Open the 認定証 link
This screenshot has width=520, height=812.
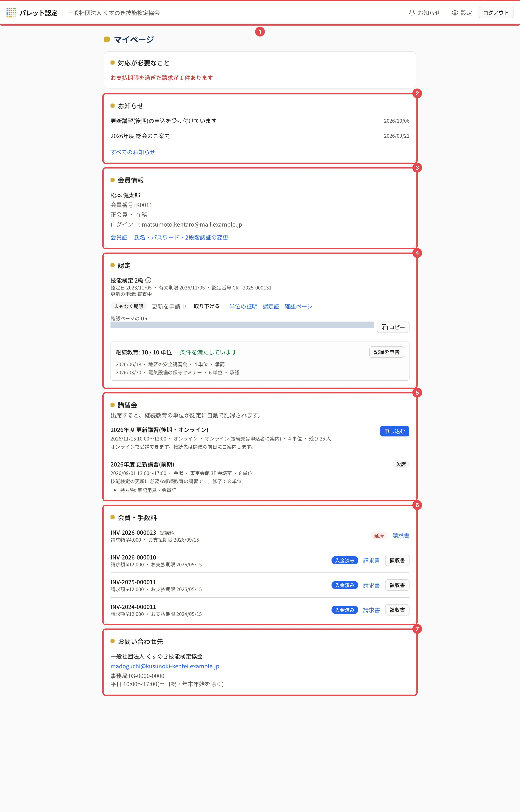click(x=271, y=306)
